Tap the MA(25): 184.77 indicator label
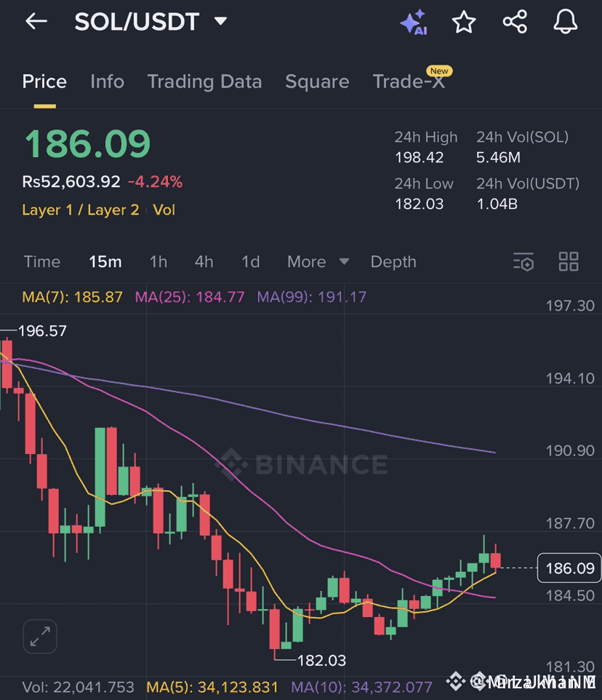 190,297
